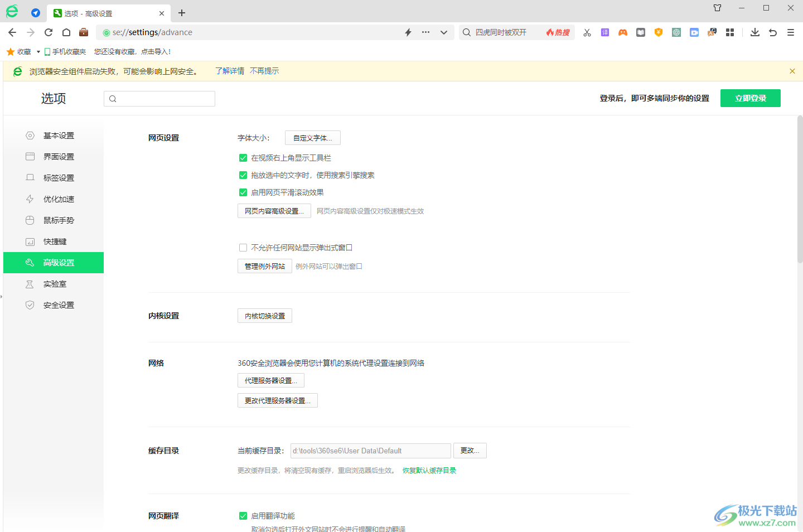This screenshot has height=532, width=803.
Task: Click 网页内容高级设置... button
Action: pos(274,211)
